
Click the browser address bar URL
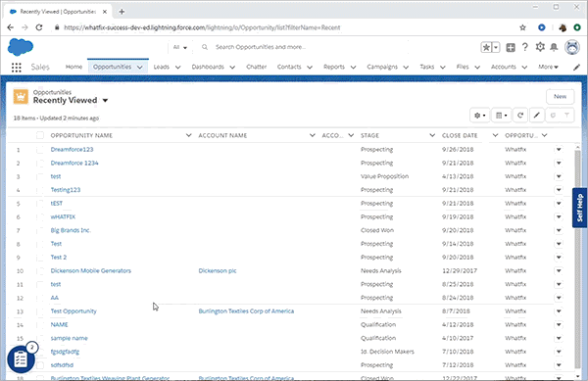click(x=202, y=27)
